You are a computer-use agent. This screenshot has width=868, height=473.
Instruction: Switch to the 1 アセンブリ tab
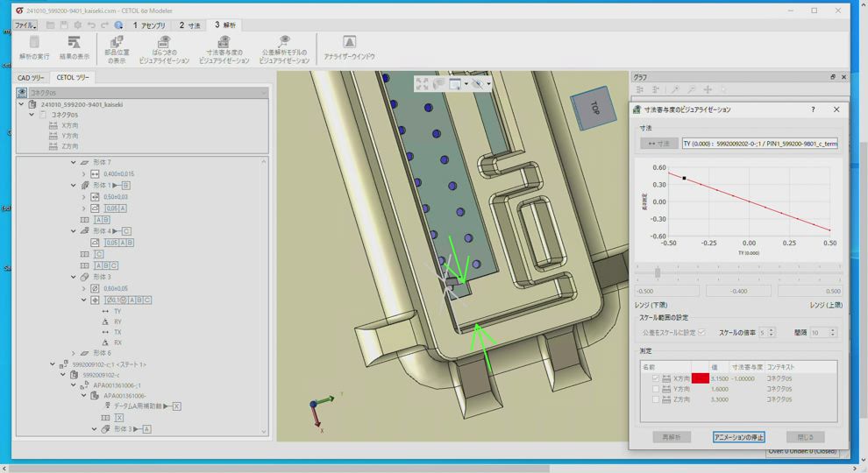[148, 25]
